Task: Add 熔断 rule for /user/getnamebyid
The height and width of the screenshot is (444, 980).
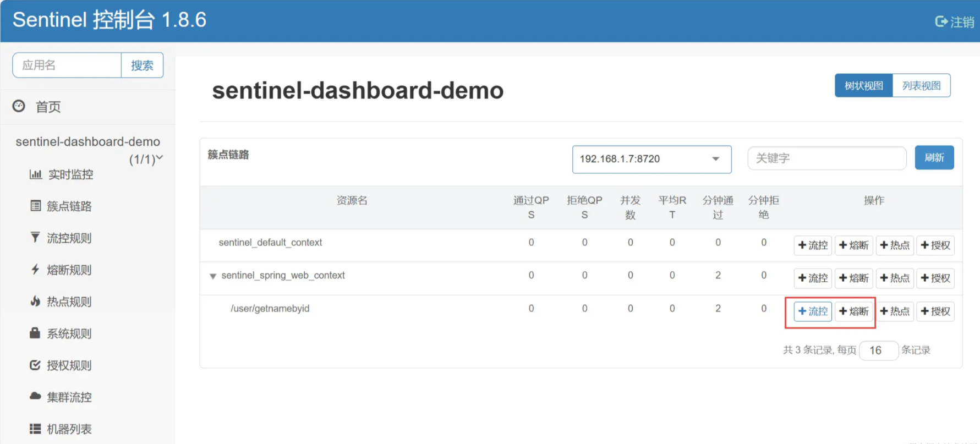Action: (854, 311)
